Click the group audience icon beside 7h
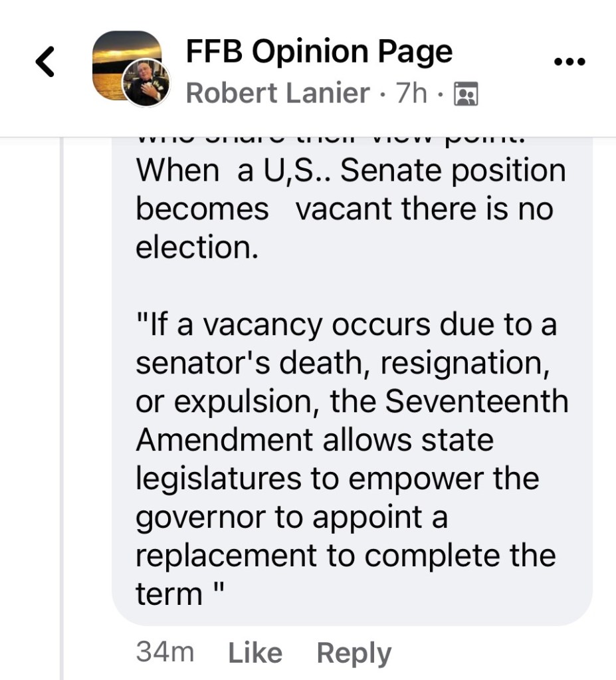The width and height of the screenshot is (616, 680). 465,94
